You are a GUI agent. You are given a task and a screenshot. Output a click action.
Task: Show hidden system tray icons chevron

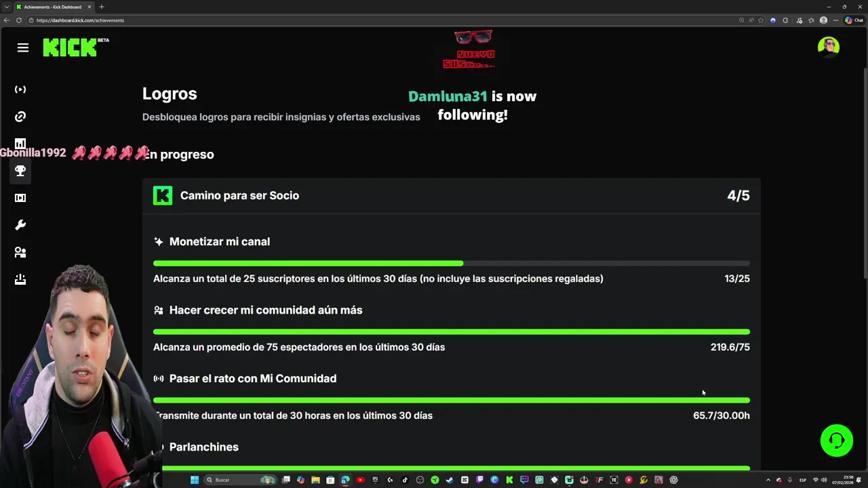pos(768,480)
